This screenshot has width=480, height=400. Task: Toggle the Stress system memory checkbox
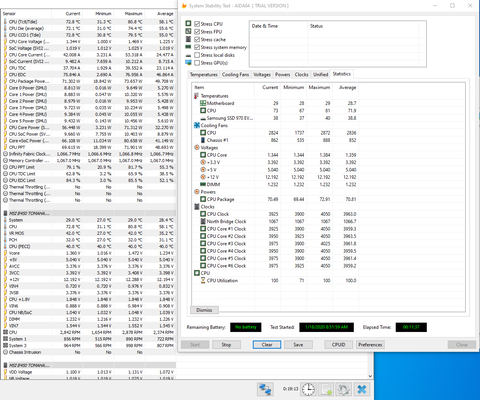[x=197, y=47]
